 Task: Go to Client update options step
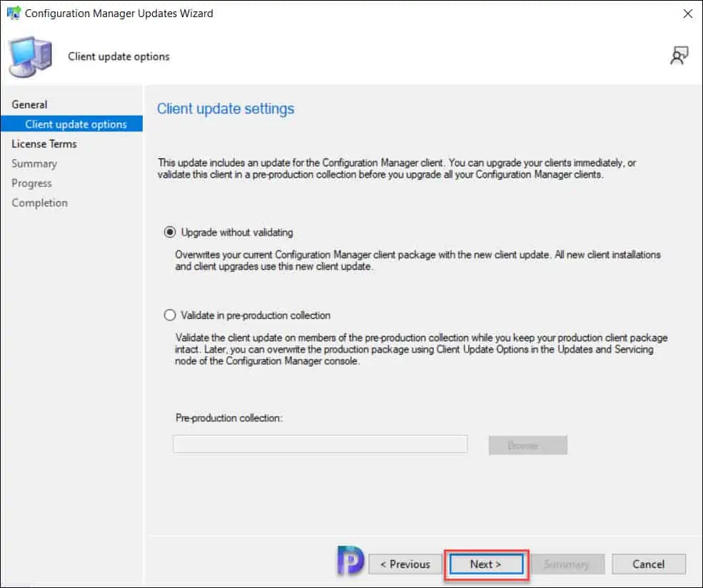(72, 124)
